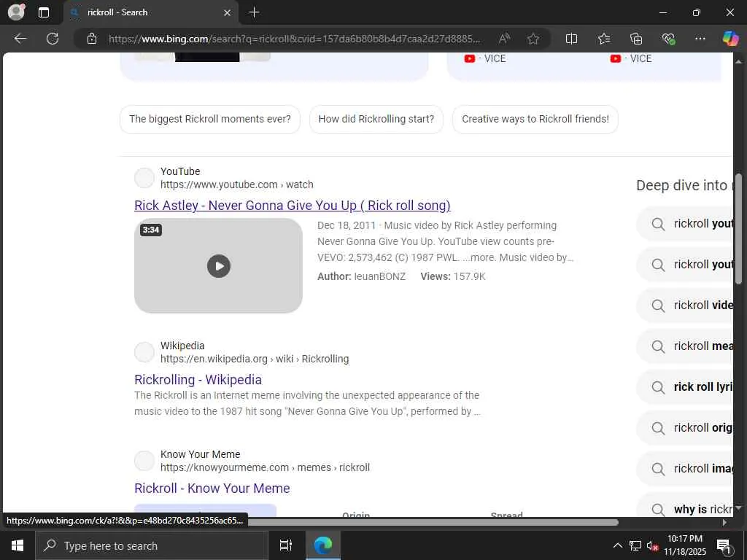This screenshot has height=560, width=747.
Task: Open the 10:17 PM clock and date
Action: click(x=685, y=545)
